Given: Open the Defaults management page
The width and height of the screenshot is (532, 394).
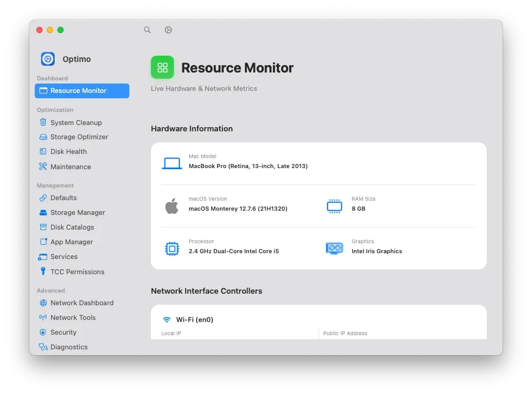Looking at the screenshot, I should (x=82, y=198).
